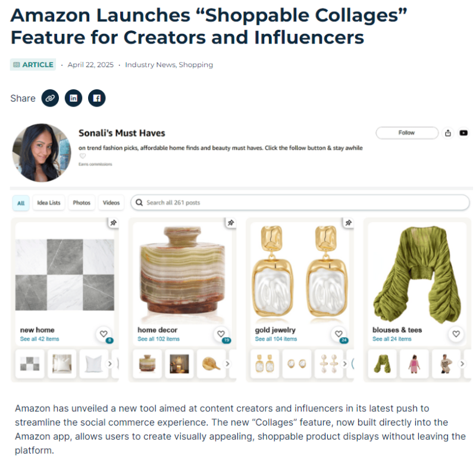Click pin icon on new home card
Viewport: 476px width, 460px height.
pos(114,223)
